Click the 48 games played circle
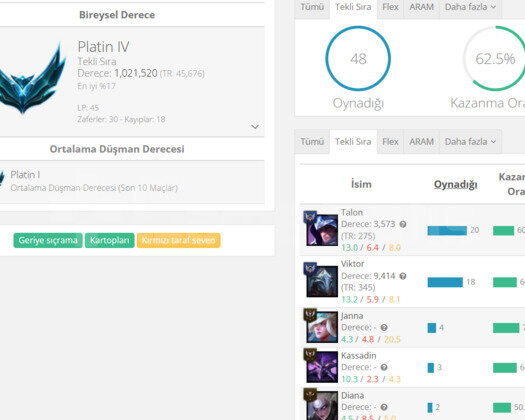 click(358, 59)
